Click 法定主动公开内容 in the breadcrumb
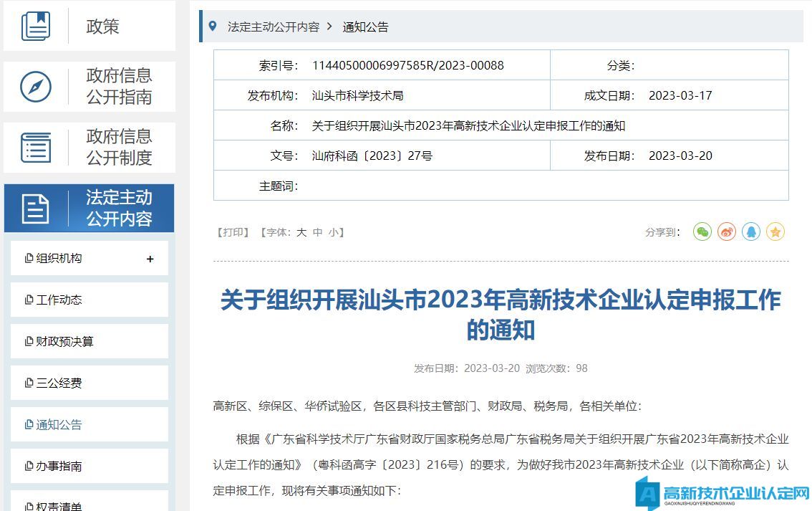Image resolution: width=812 pixels, height=511 pixels. (x=273, y=27)
